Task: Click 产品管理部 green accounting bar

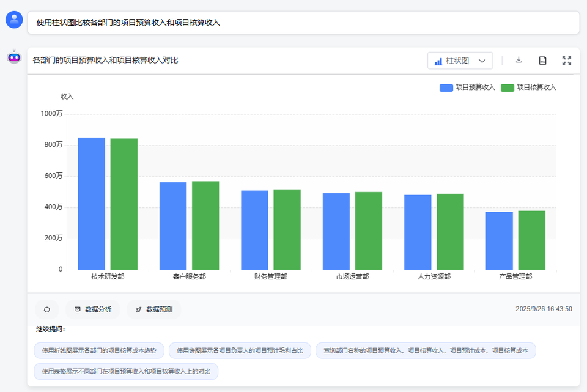Action: 532,240
